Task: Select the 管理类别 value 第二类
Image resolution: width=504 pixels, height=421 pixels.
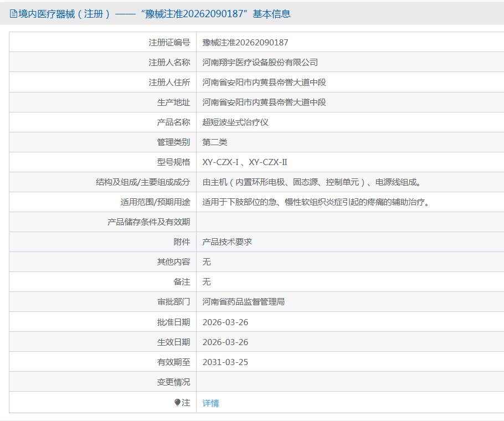Action: click(215, 142)
